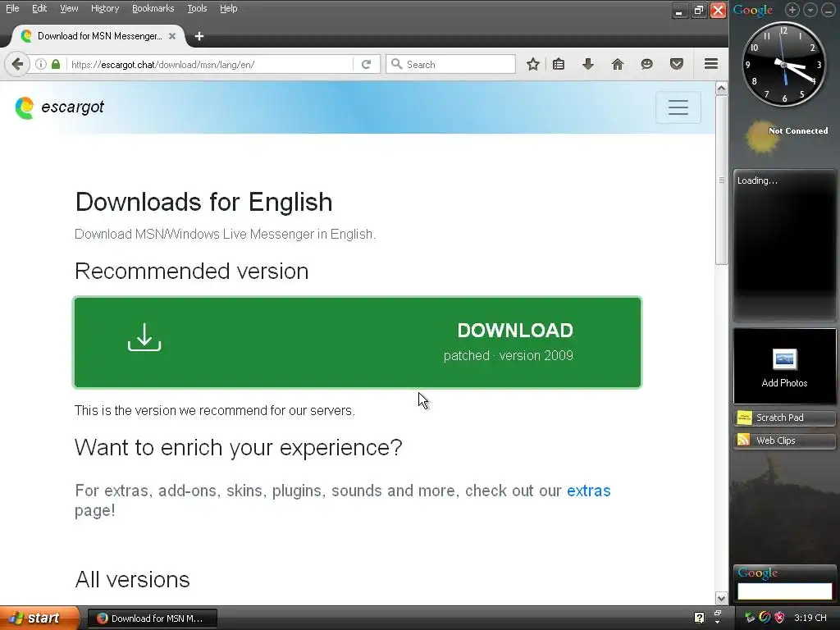Open the History menu

(105, 8)
